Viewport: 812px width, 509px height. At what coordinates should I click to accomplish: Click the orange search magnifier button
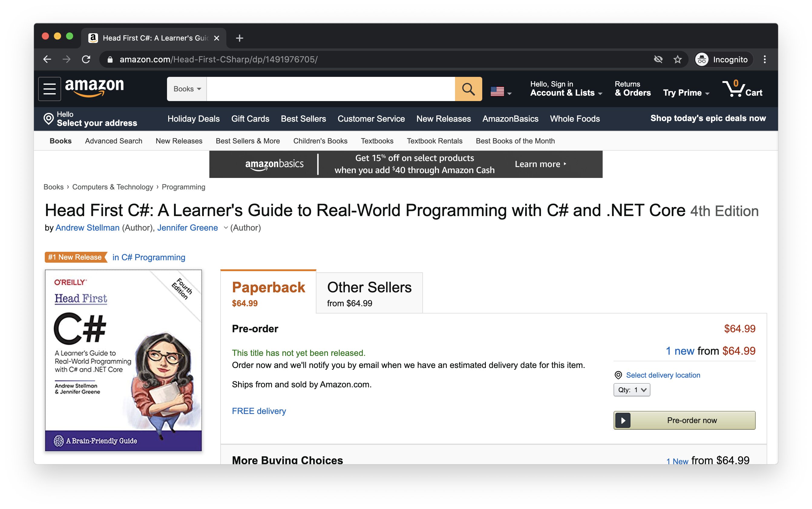coord(468,89)
